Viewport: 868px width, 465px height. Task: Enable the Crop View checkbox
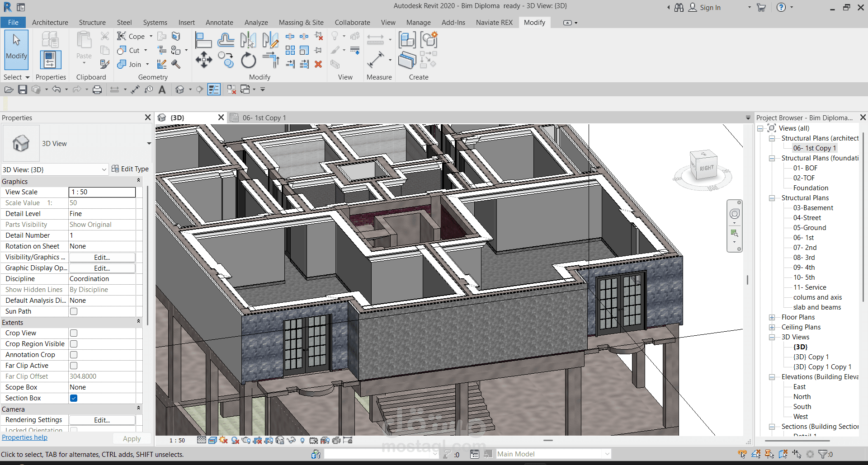coord(74,333)
